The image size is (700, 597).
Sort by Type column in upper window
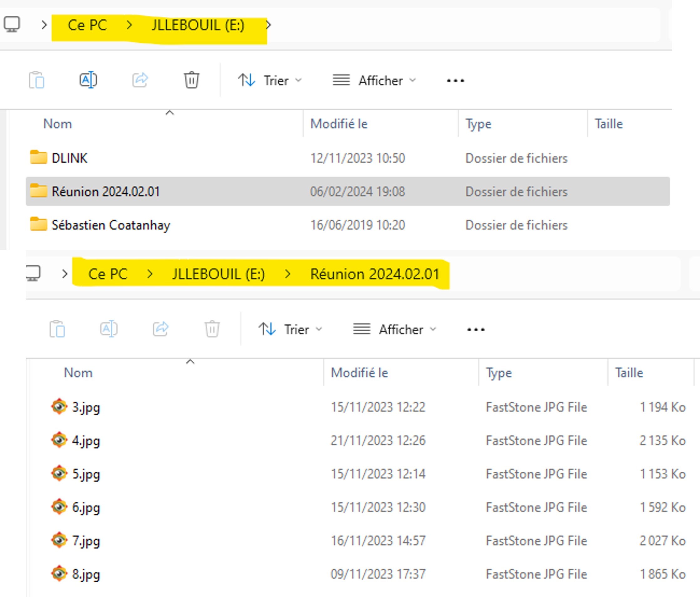pyautogui.click(x=478, y=124)
